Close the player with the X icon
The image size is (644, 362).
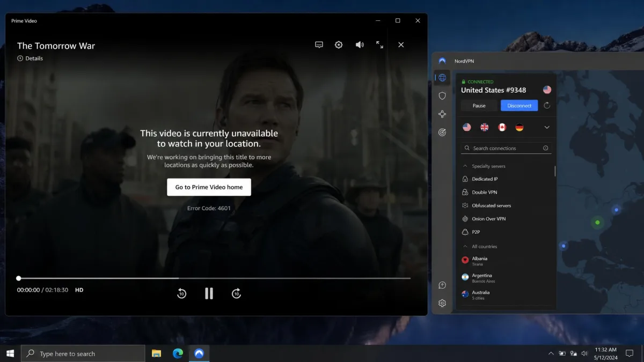coord(401,45)
